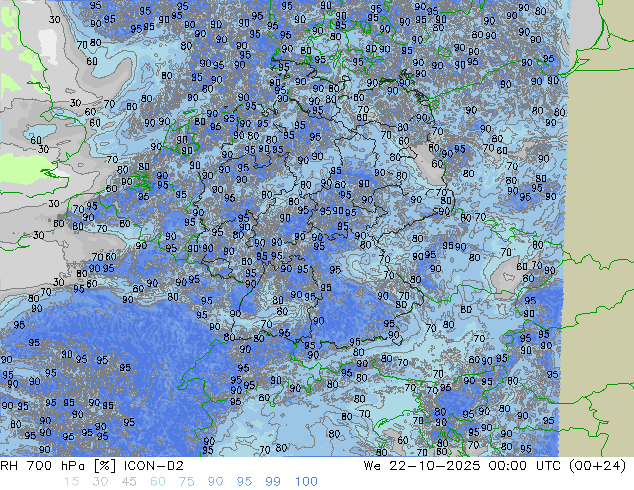The image size is (634, 490).
Task: Select legend value 100 in color scale
Action: (x=306, y=482)
